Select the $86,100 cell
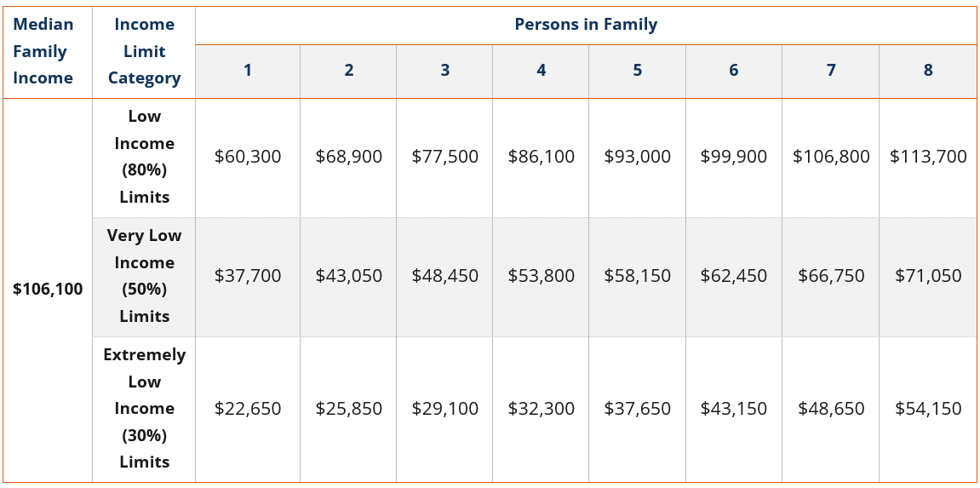 point(541,157)
